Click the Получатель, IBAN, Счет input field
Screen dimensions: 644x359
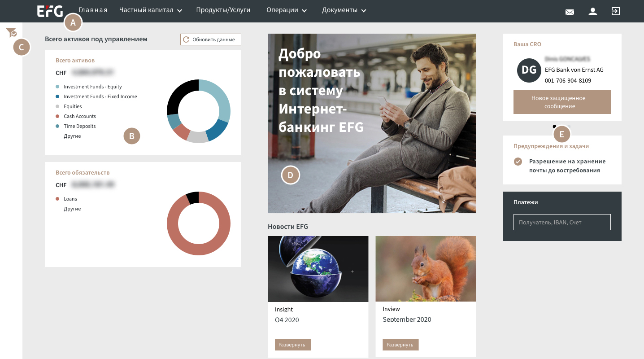coord(562,222)
